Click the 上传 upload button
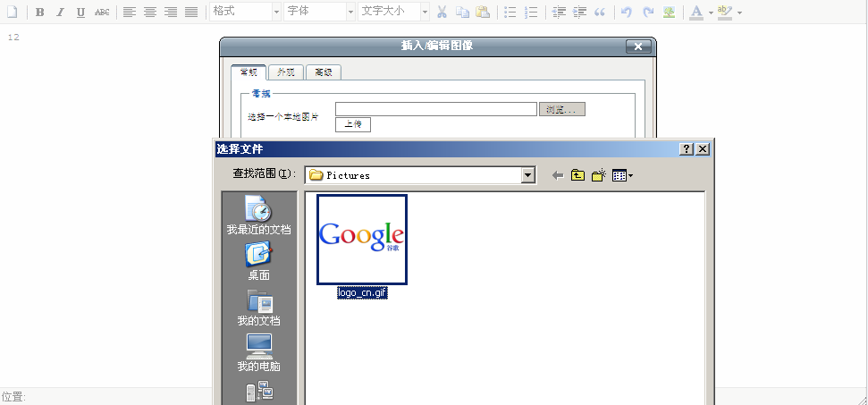The height and width of the screenshot is (405, 868). [x=353, y=124]
